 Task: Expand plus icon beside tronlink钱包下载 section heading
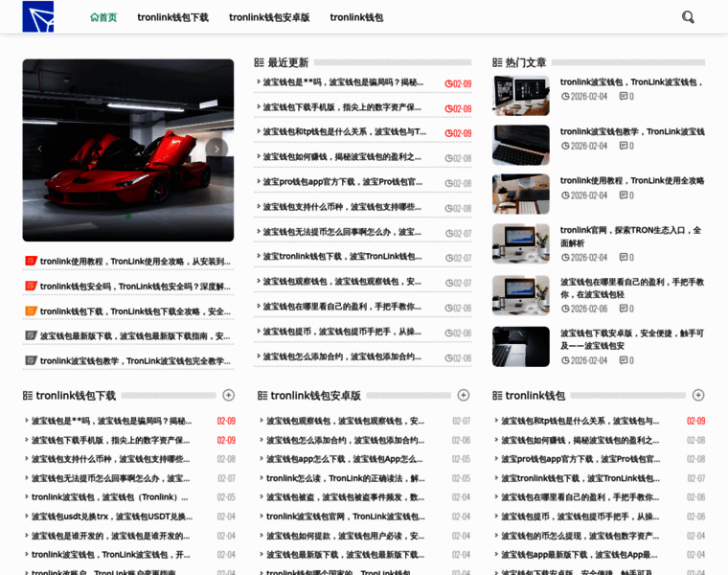[228, 395]
